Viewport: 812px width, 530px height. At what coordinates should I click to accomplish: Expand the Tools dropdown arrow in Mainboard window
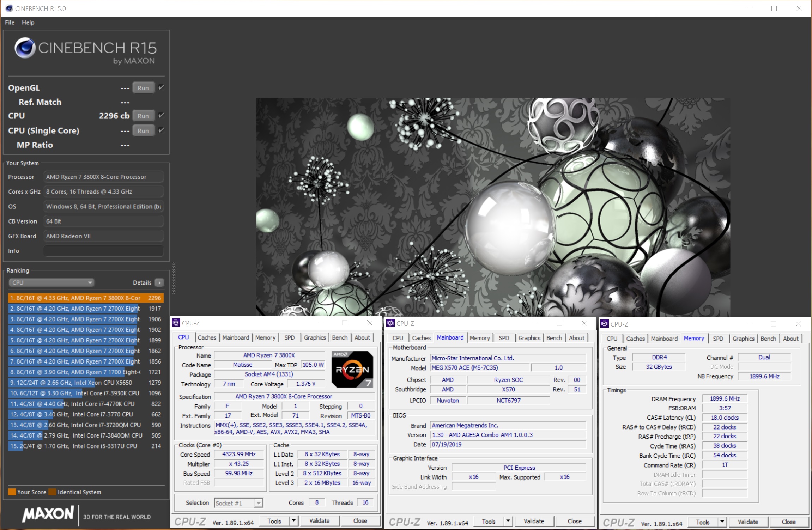click(x=508, y=521)
